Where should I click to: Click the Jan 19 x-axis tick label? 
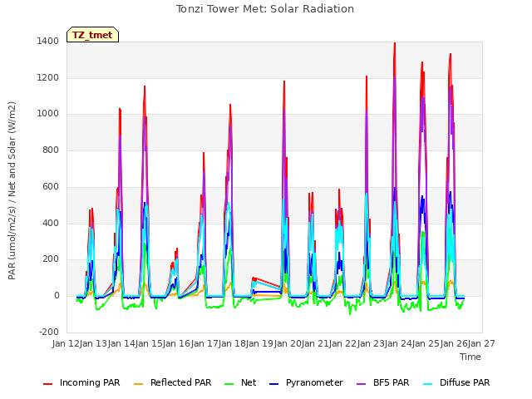click(260, 343)
